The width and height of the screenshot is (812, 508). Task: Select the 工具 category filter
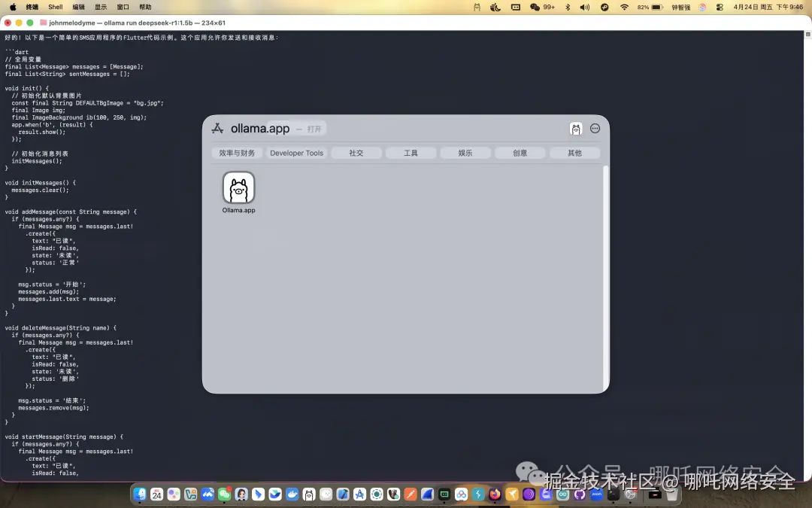pyautogui.click(x=411, y=153)
